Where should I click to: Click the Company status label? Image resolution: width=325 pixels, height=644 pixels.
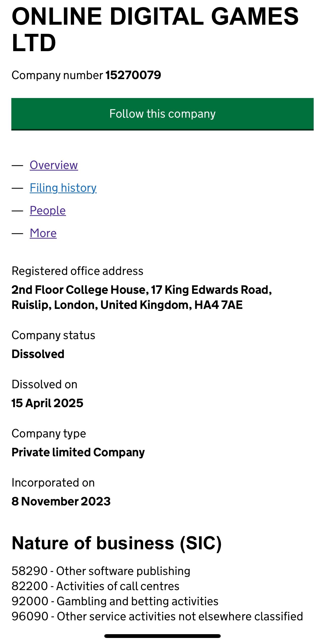(53, 335)
